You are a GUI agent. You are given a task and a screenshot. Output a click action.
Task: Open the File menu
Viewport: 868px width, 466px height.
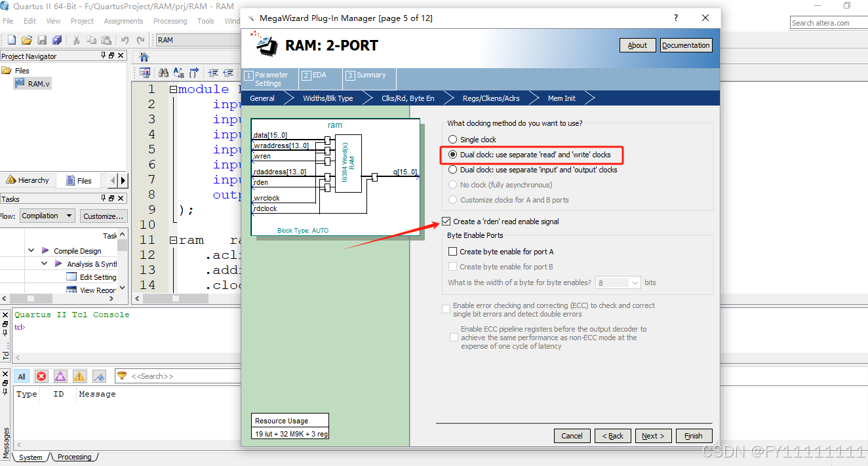coord(8,21)
